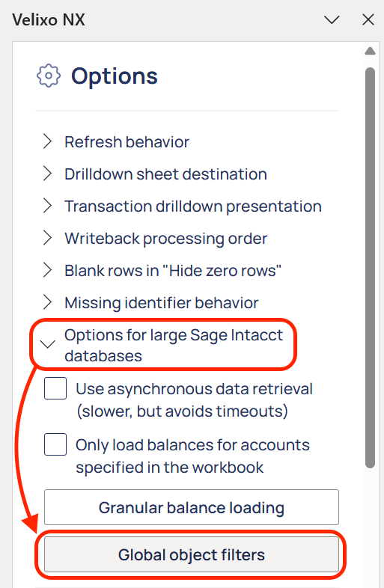Expand the Blank rows chevron arrow

pos(47,270)
